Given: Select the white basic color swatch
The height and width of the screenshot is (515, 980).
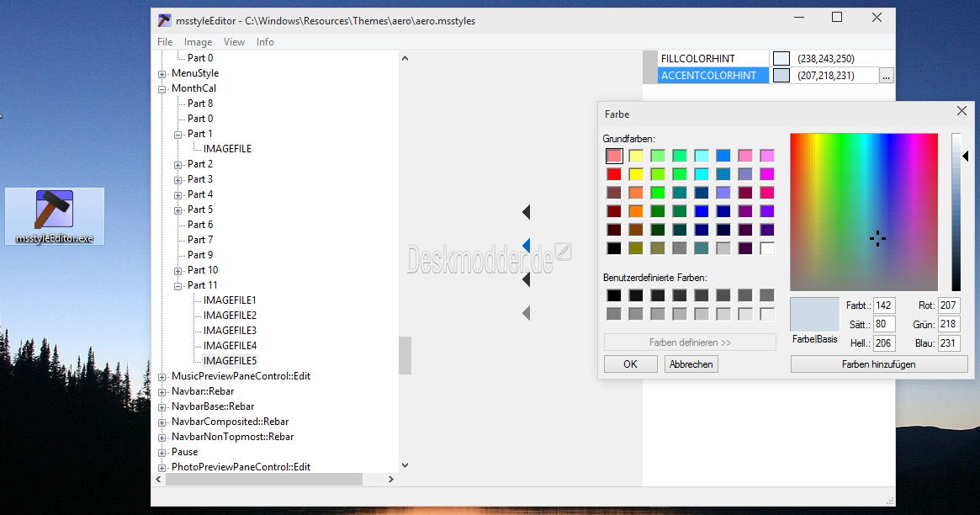Looking at the screenshot, I should (766, 248).
